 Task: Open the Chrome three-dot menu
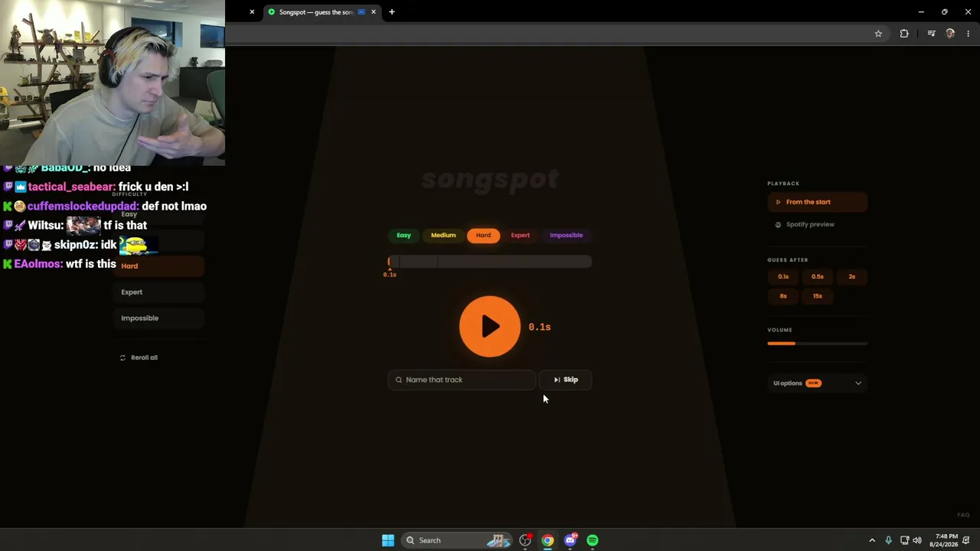tap(969, 34)
